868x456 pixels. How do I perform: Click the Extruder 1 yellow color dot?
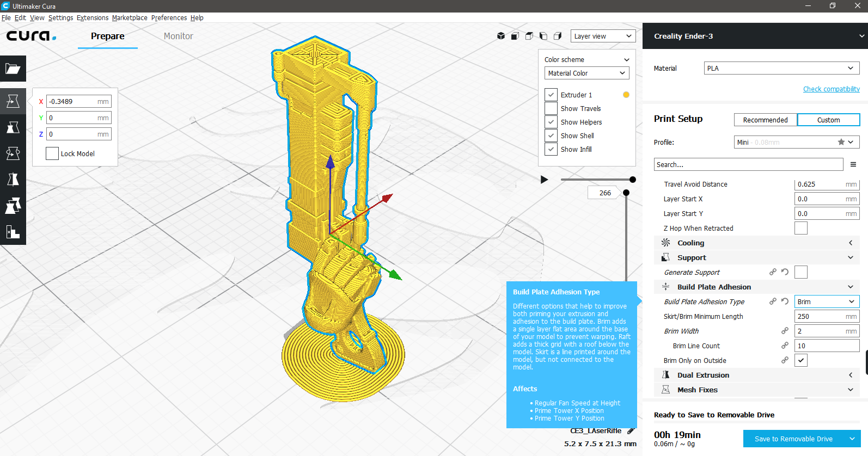point(626,95)
